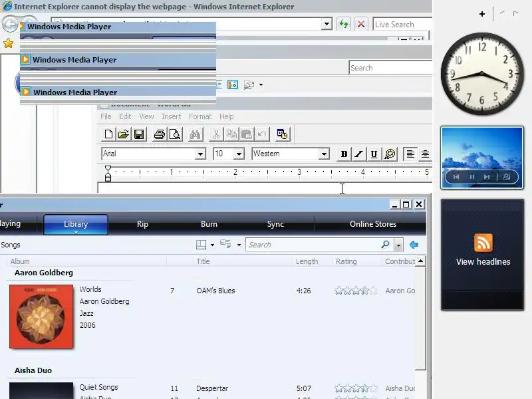Open the IE address bar dropdown
This screenshot has width=532, height=399.
(x=327, y=24)
